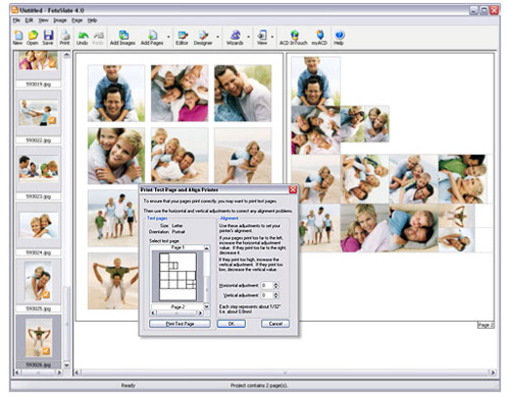
Task: Click the dialog's horizontal test page scrollbar
Action: [x=177, y=313]
